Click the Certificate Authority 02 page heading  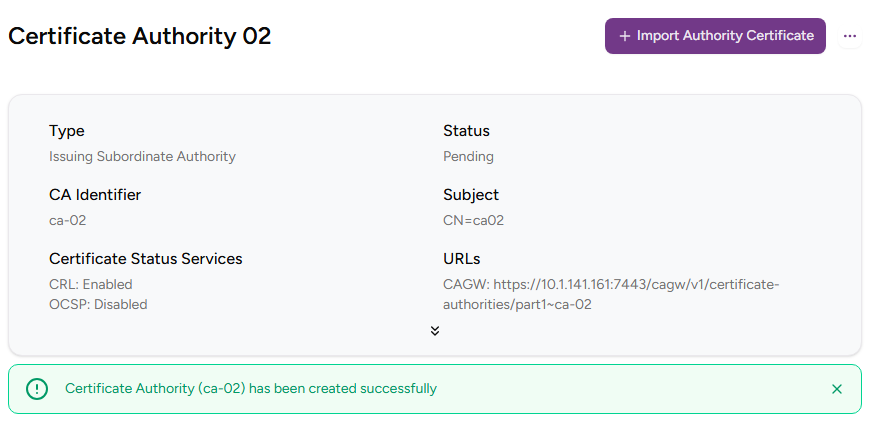click(x=140, y=36)
